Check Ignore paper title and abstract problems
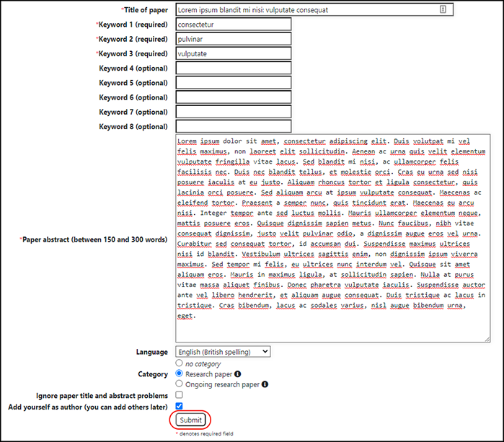This screenshot has width=504, height=442. [x=179, y=394]
